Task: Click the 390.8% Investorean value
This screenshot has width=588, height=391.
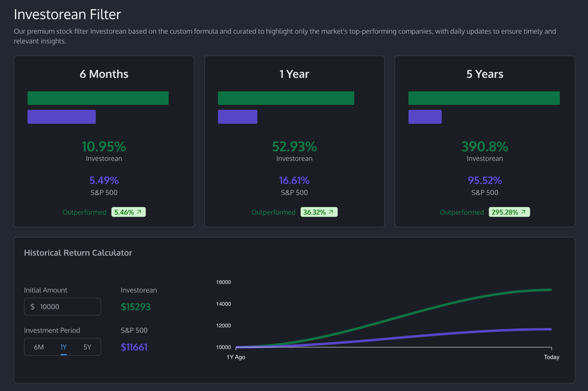Action: 485,146
